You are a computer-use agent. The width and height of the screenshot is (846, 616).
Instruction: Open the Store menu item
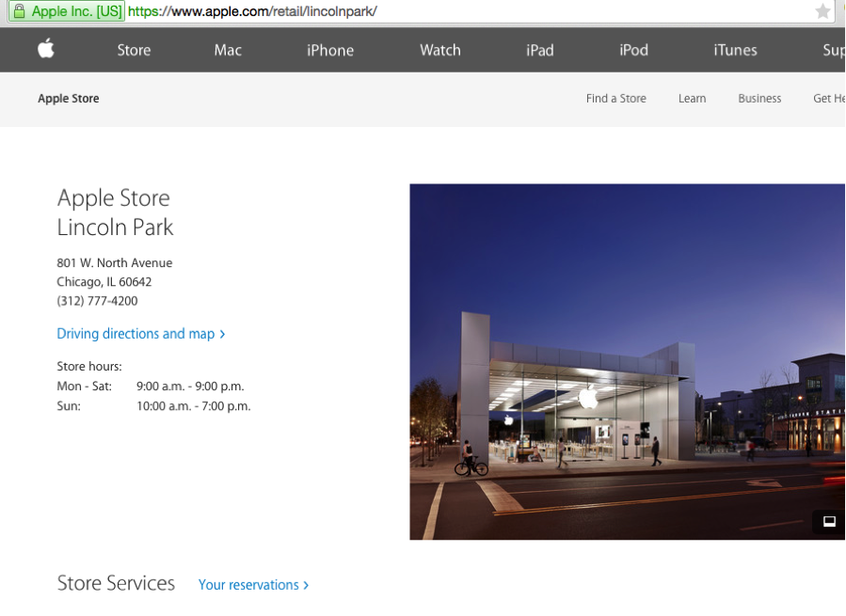tap(134, 50)
